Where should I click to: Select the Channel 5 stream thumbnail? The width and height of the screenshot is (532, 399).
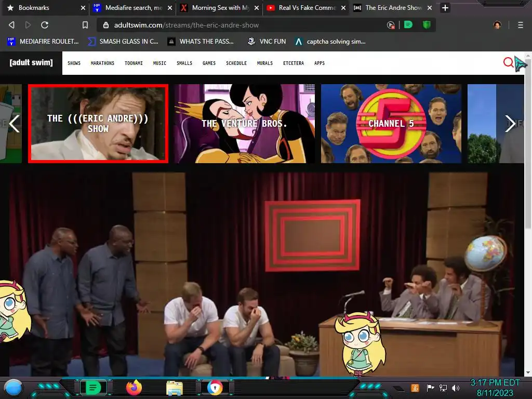coord(391,124)
